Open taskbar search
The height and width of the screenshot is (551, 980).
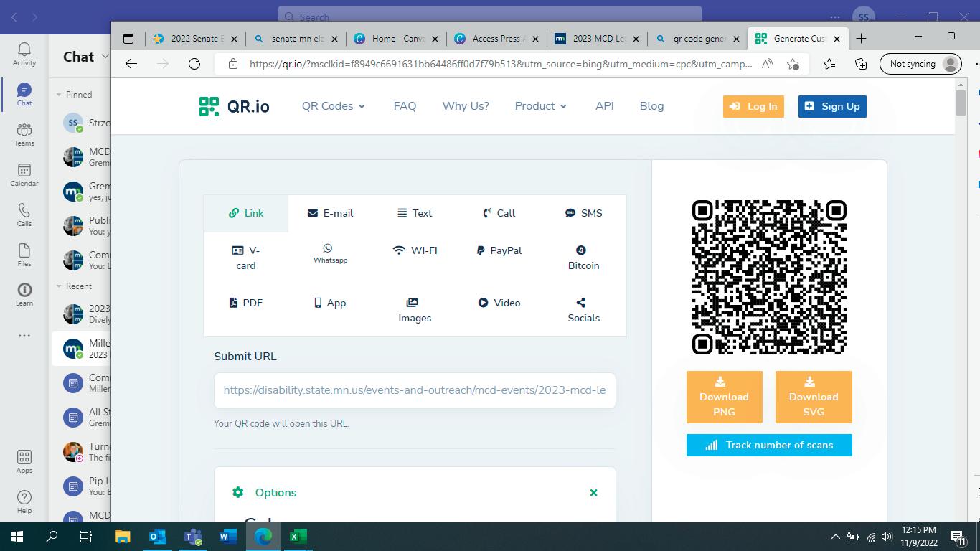pos(52,537)
